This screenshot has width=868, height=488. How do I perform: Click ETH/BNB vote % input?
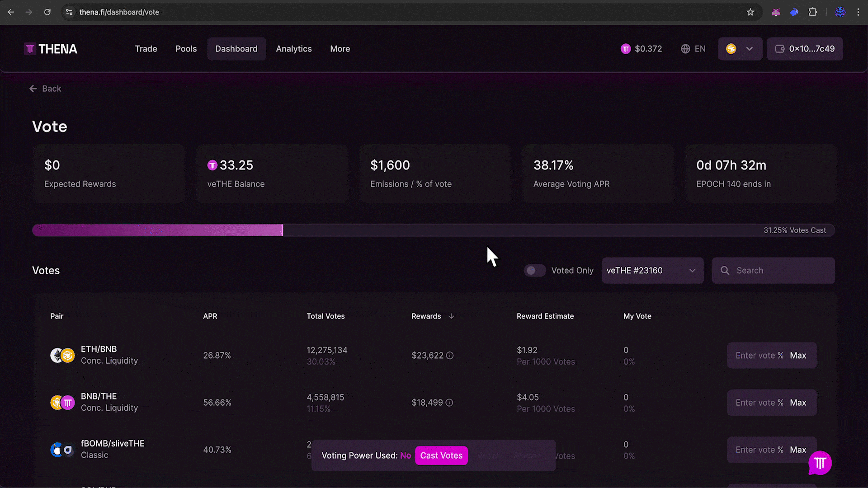[759, 356]
